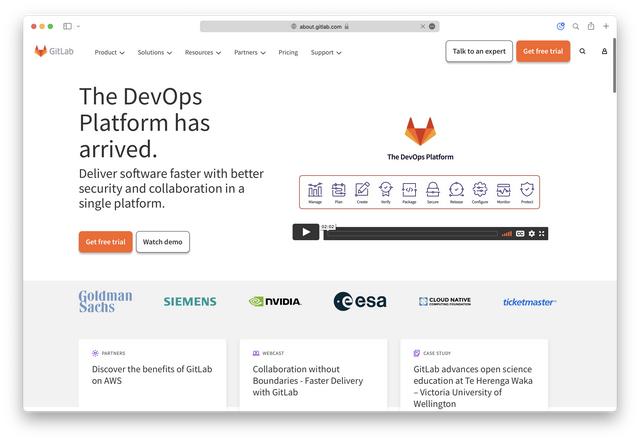Click Talk to an expert button
Viewport: 640px width, 442px height.
click(479, 51)
